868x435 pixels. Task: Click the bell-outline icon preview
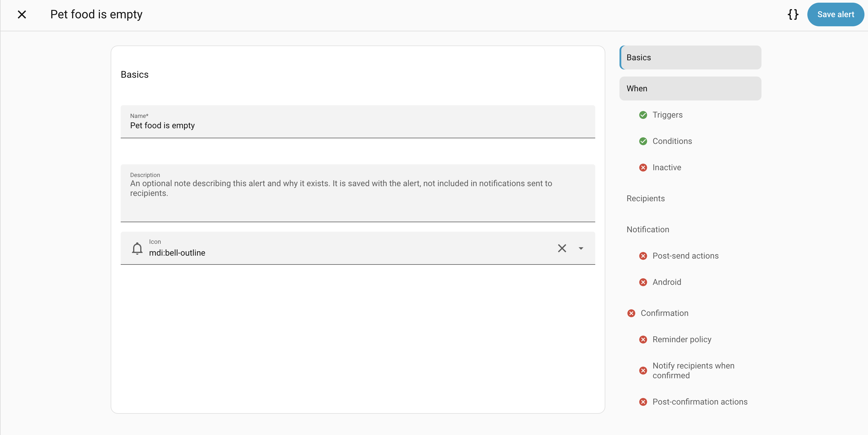pyautogui.click(x=137, y=249)
